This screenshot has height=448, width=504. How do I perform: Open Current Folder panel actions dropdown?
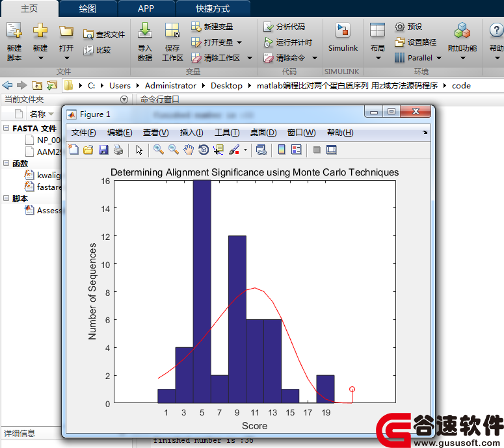tap(124, 99)
